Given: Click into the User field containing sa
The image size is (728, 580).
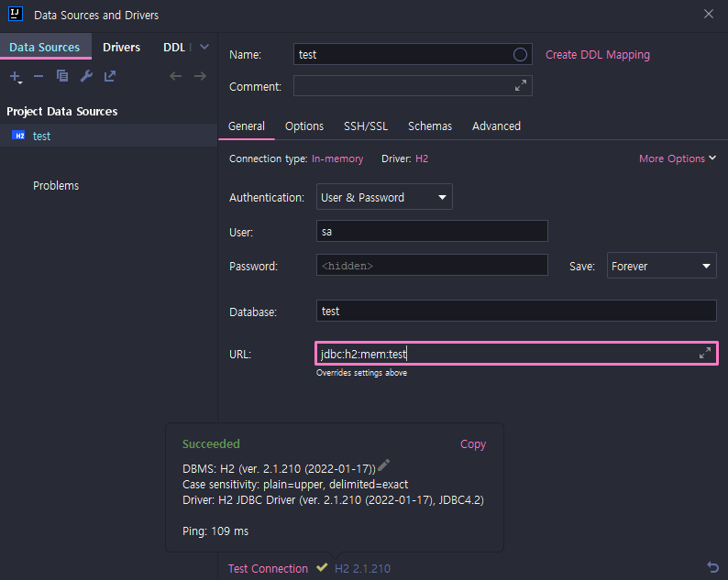Looking at the screenshot, I should click(432, 231).
